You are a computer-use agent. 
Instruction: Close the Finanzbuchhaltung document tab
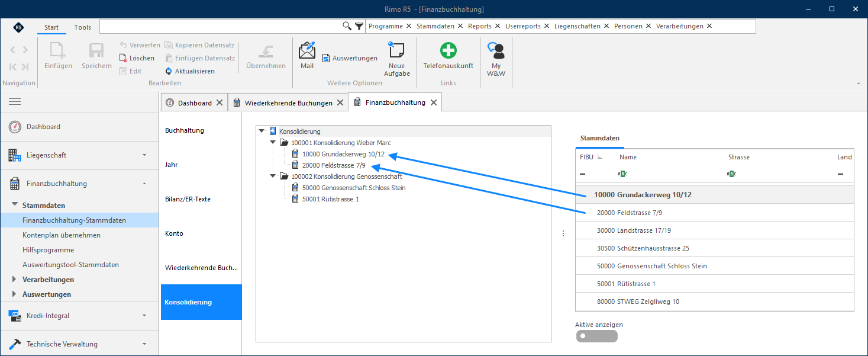point(434,102)
